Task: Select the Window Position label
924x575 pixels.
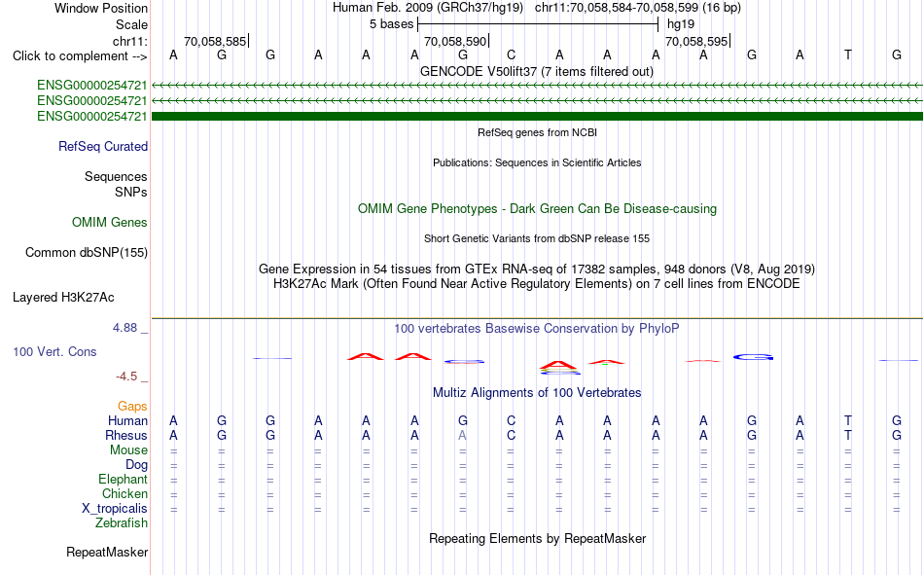Action: point(101,8)
